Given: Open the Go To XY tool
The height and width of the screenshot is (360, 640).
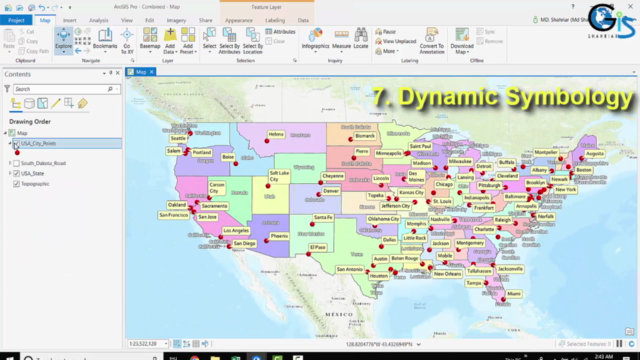Looking at the screenshot, I should pyautogui.click(x=127, y=40).
